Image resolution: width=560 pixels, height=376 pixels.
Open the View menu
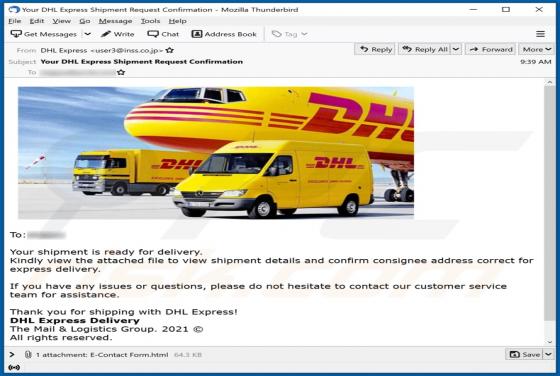(62, 21)
